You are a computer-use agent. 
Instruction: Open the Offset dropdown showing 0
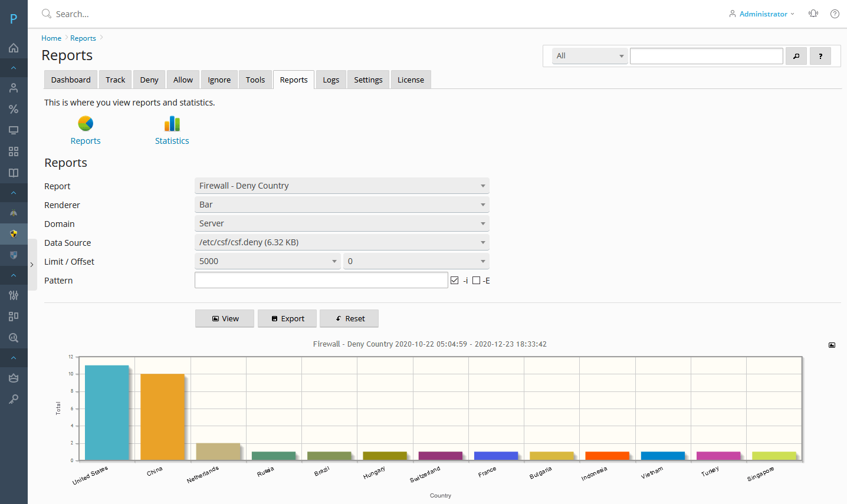coord(416,261)
